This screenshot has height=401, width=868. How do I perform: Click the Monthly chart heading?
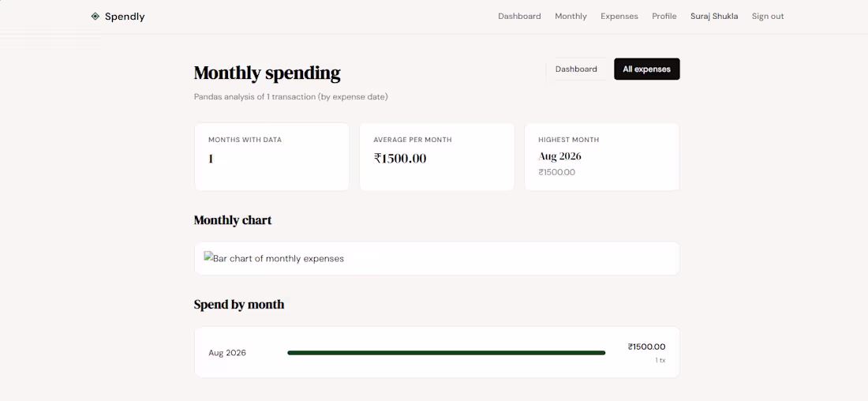click(x=233, y=220)
